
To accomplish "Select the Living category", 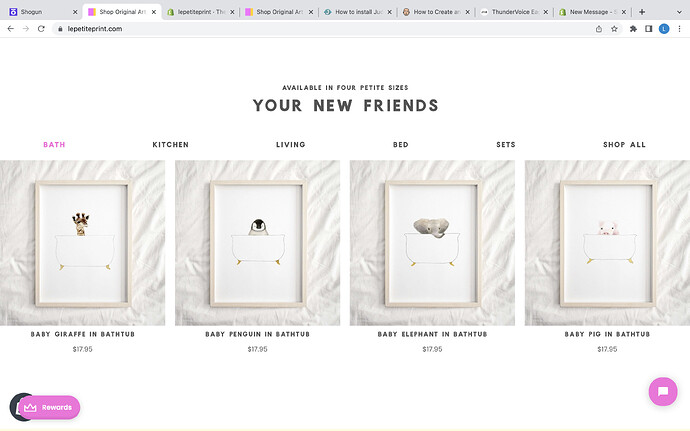I will [291, 145].
